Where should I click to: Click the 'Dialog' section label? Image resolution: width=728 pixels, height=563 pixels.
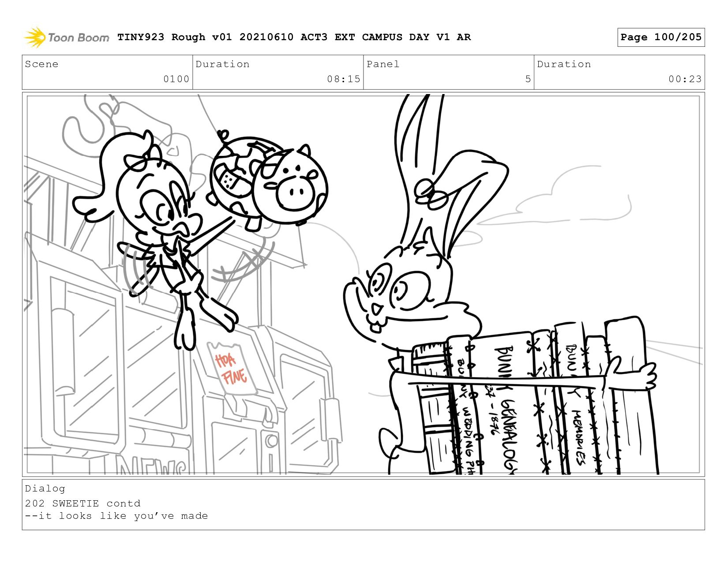tap(45, 488)
